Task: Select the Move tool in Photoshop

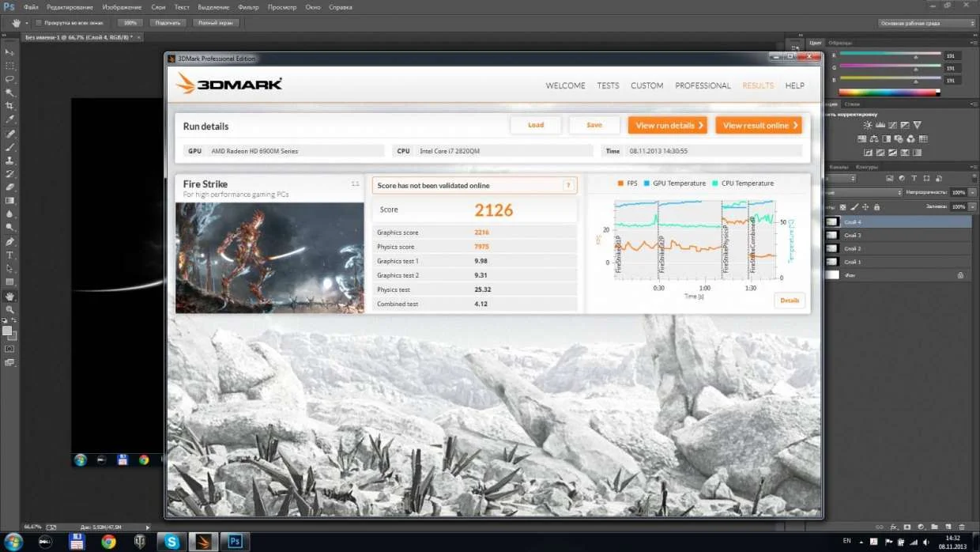Action: (x=10, y=52)
